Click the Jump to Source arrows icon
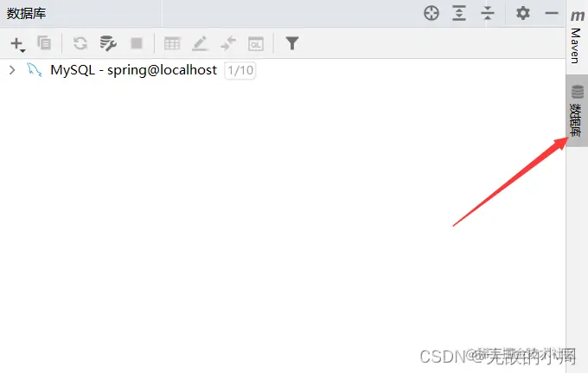588x373 pixels. 228,43
